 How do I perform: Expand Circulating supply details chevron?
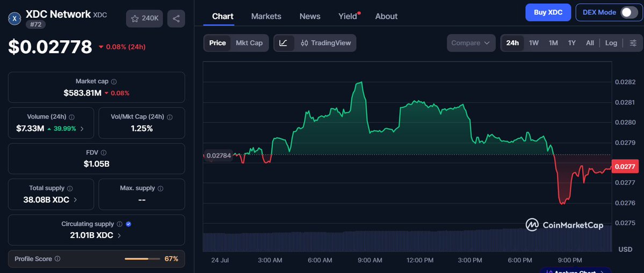[119, 235]
